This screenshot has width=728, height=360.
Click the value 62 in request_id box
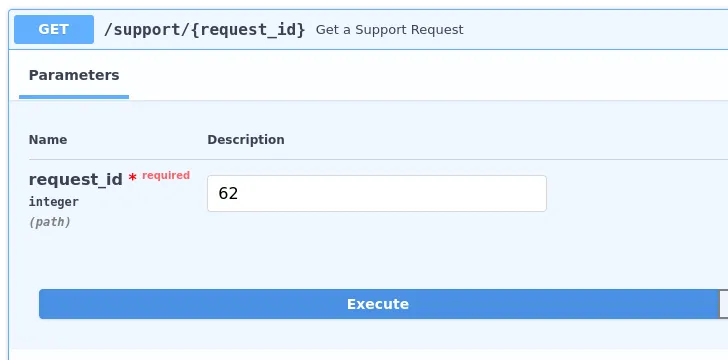point(228,193)
